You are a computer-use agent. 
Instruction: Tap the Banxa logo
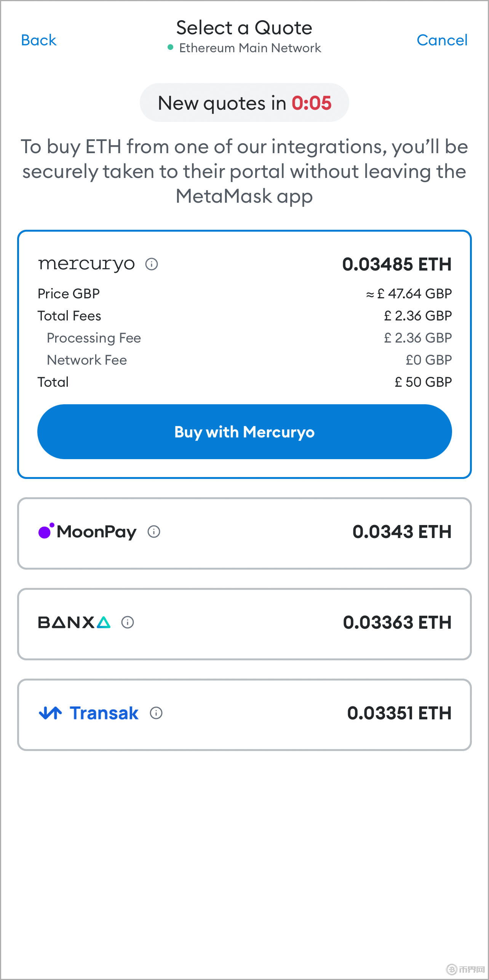74,622
